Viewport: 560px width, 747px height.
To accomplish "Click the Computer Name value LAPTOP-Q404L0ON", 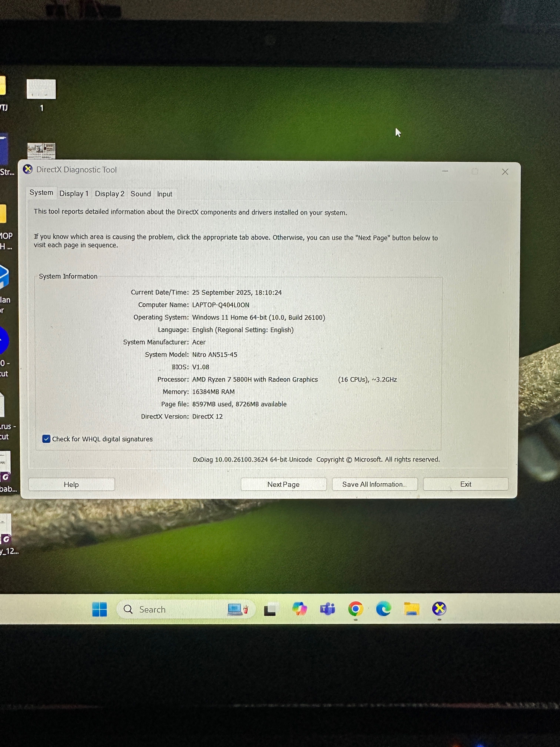I will tap(221, 305).
